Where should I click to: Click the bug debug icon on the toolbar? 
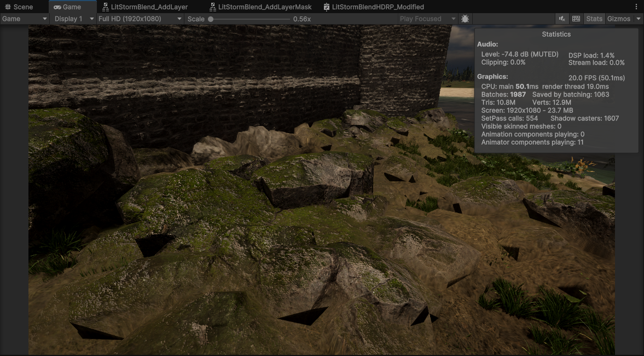click(x=465, y=18)
